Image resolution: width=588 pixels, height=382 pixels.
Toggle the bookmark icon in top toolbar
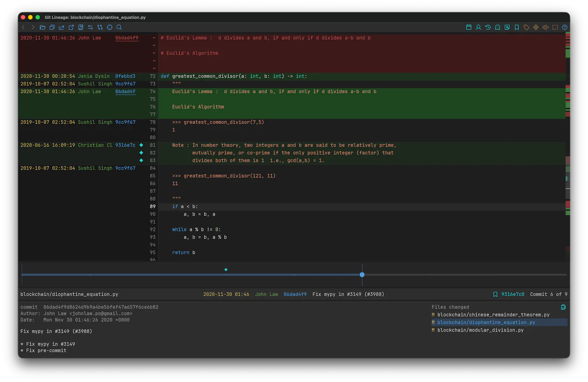click(x=517, y=27)
